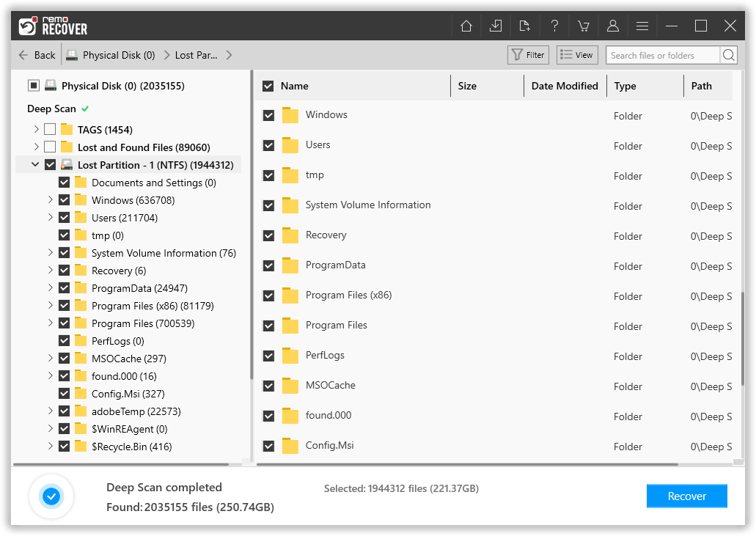Open the shopping cart icon

tap(584, 25)
